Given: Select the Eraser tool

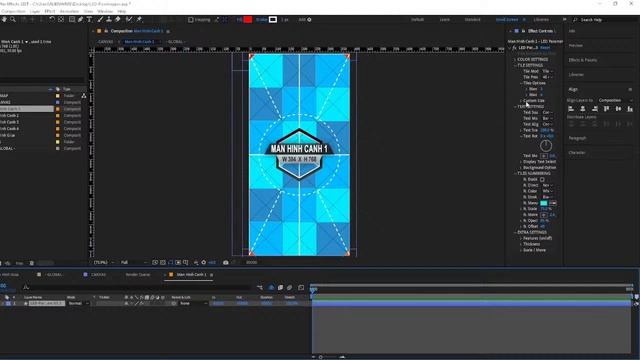Looking at the screenshot, I should [x=118, y=19].
